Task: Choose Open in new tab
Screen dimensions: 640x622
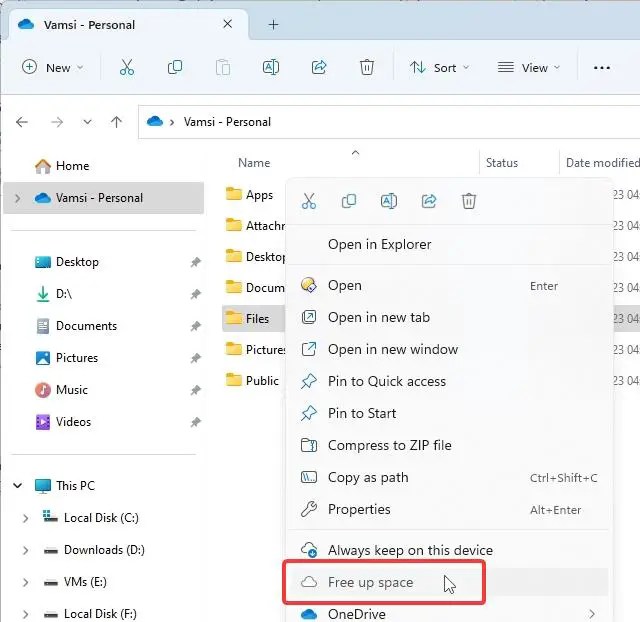Action: point(449,317)
